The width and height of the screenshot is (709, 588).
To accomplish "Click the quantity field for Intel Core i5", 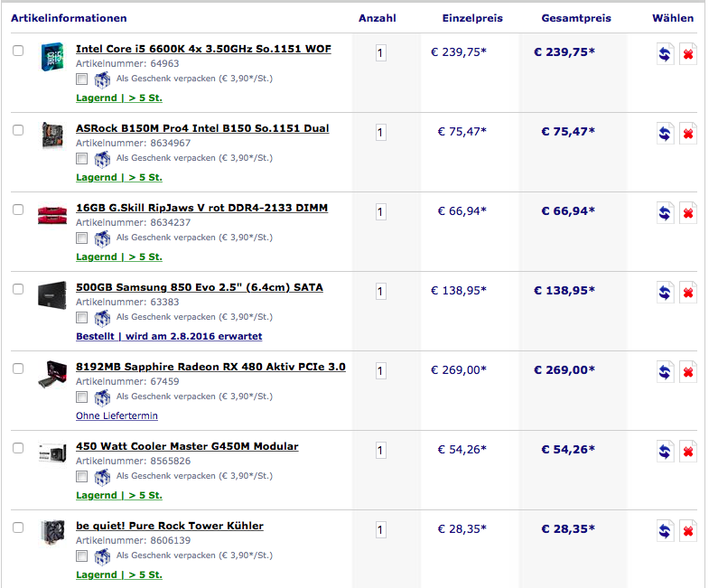I will (x=380, y=53).
